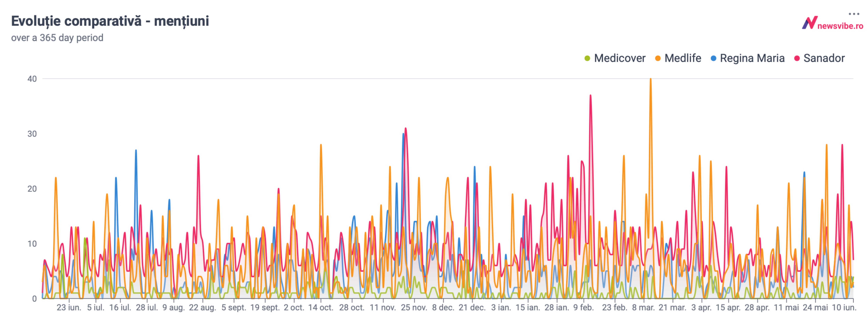Click the '28 oct.' x-axis date label
Screen dimensions: 868x334
pos(352,308)
